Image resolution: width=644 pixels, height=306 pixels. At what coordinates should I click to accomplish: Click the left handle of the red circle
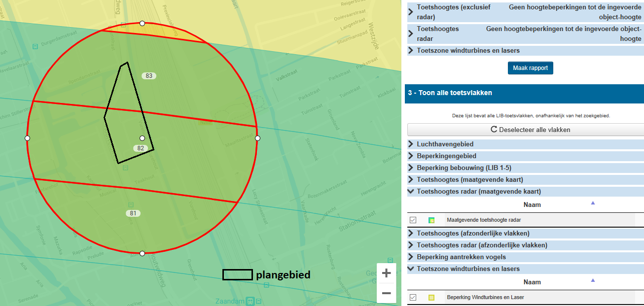[x=27, y=138]
